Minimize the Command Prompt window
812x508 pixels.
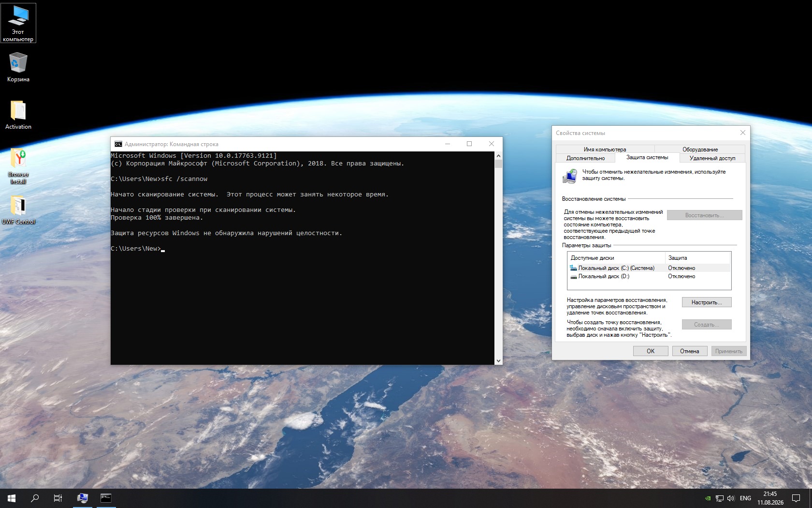pos(448,144)
